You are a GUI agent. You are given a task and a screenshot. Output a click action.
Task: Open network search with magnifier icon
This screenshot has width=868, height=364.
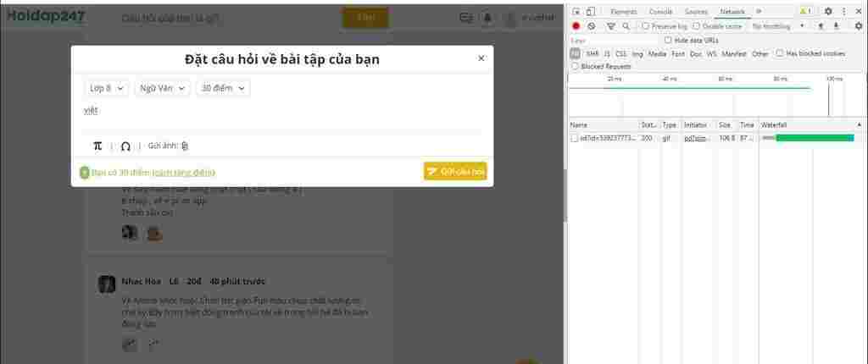click(626, 26)
